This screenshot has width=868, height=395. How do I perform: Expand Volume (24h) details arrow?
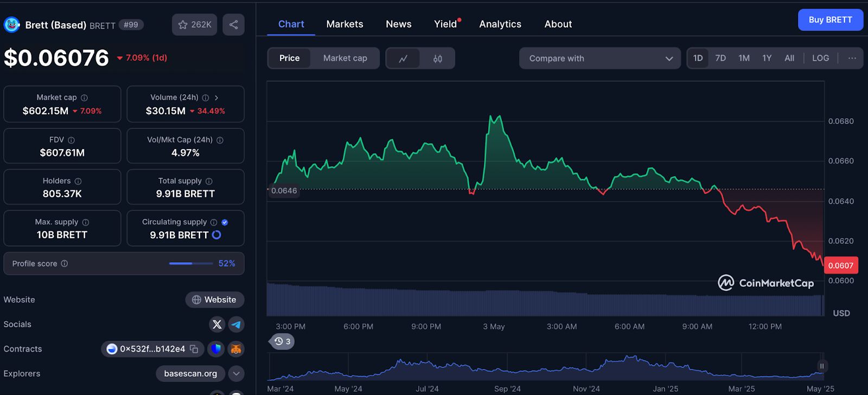[x=216, y=98]
